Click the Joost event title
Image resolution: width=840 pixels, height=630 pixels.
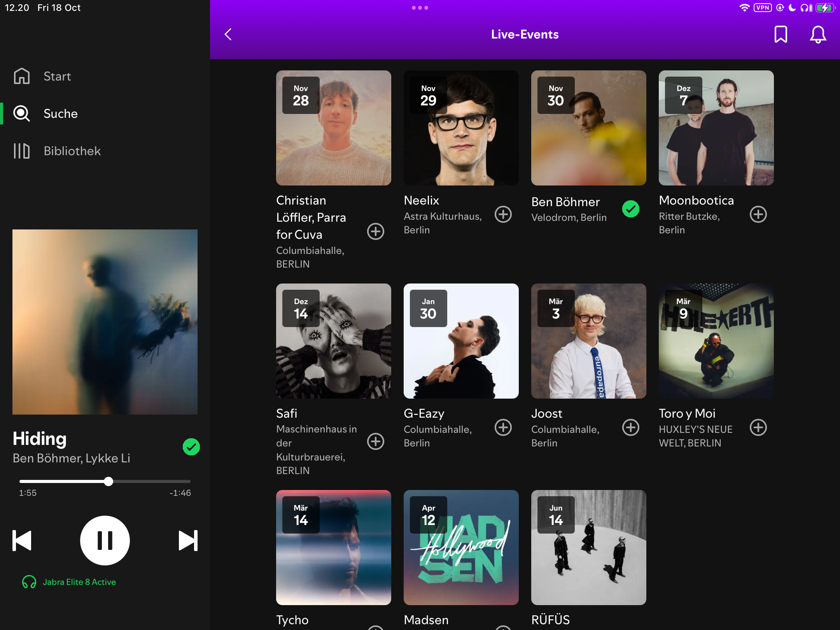[x=547, y=413]
